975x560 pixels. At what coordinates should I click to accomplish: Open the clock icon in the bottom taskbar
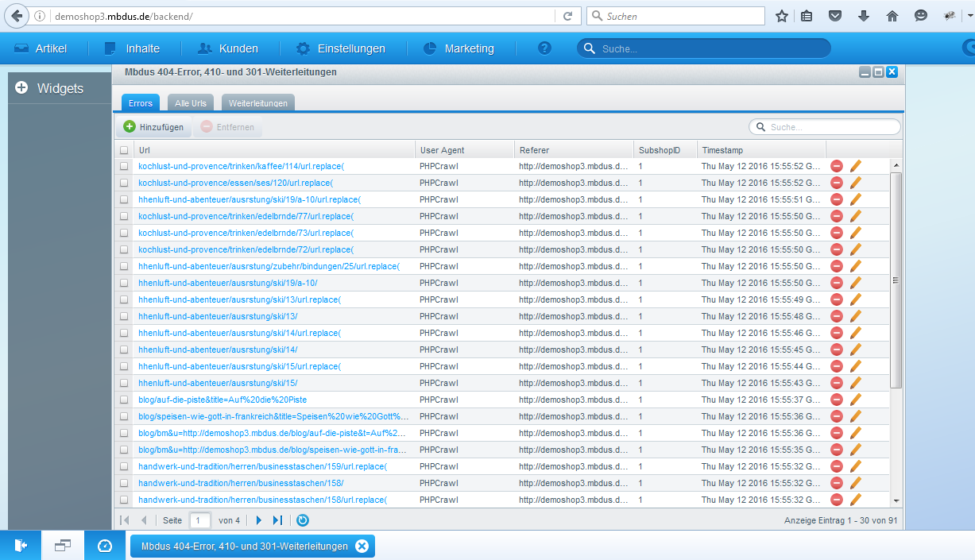point(104,546)
